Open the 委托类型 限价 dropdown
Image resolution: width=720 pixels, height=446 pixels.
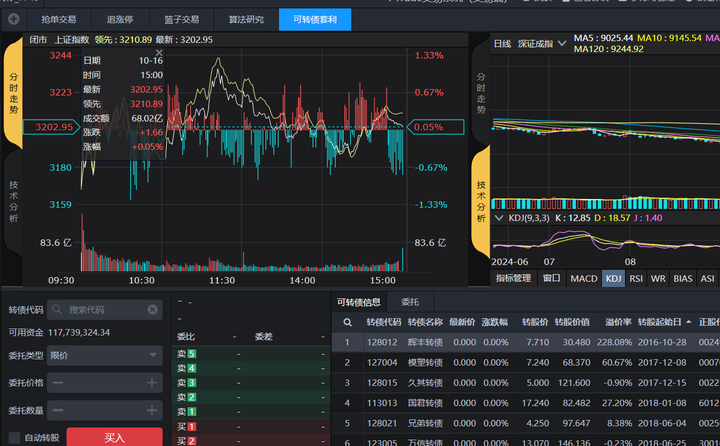coord(104,355)
